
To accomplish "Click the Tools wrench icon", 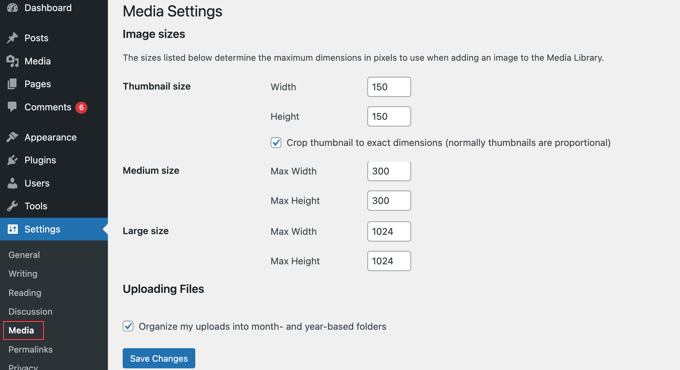I will click(12, 206).
